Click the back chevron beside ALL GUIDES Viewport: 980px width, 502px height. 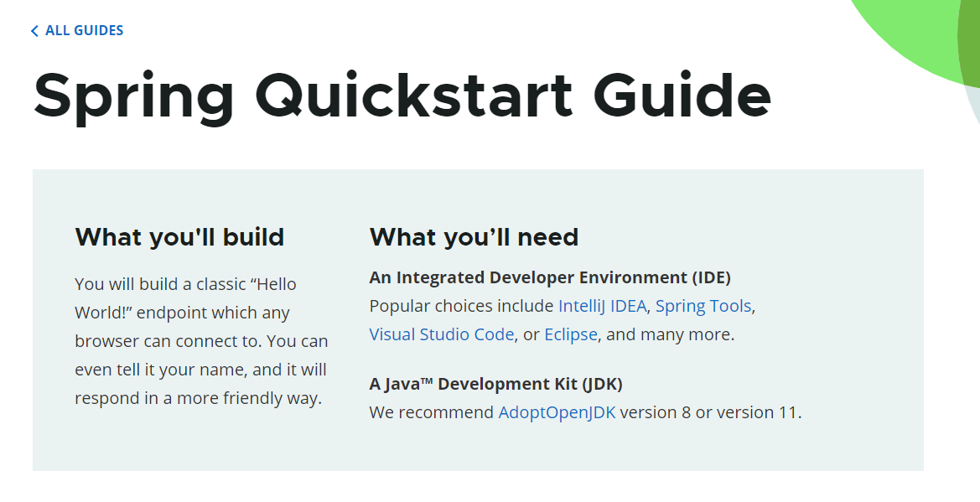(x=34, y=31)
